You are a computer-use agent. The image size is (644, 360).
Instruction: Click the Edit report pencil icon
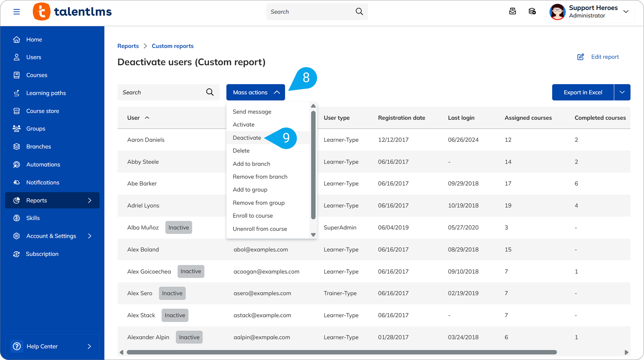point(580,57)
